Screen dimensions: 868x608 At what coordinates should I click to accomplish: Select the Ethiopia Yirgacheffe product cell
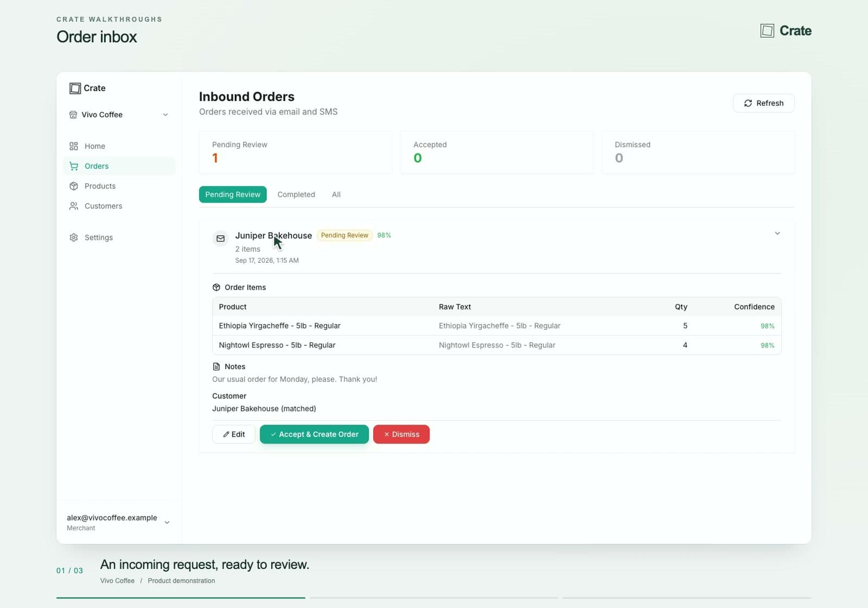279,326
